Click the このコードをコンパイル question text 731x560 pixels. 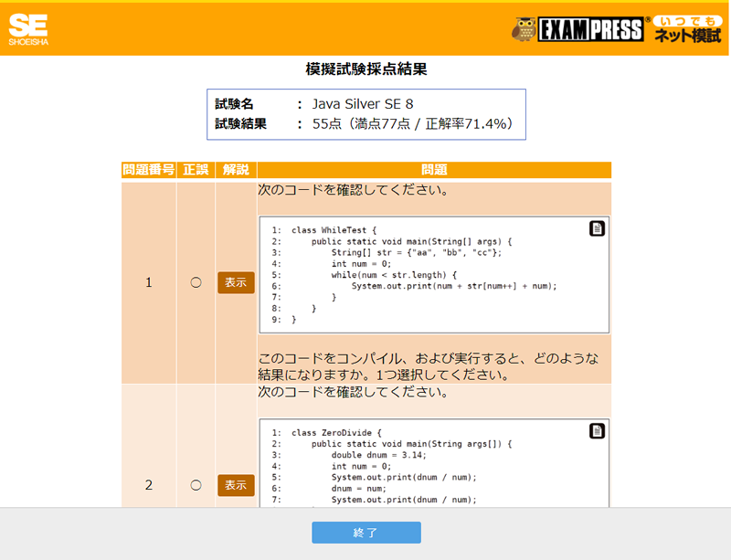point(428,366)
